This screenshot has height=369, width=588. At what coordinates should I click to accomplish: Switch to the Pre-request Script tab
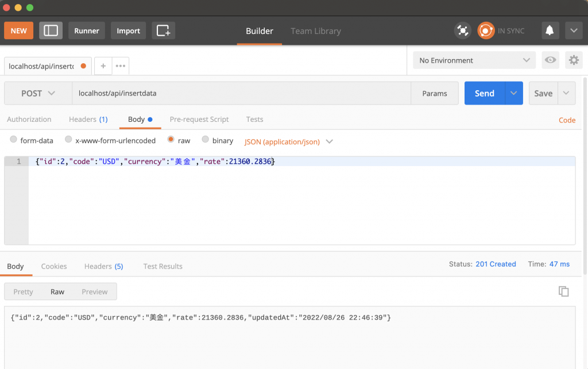[x=199, y=120]
